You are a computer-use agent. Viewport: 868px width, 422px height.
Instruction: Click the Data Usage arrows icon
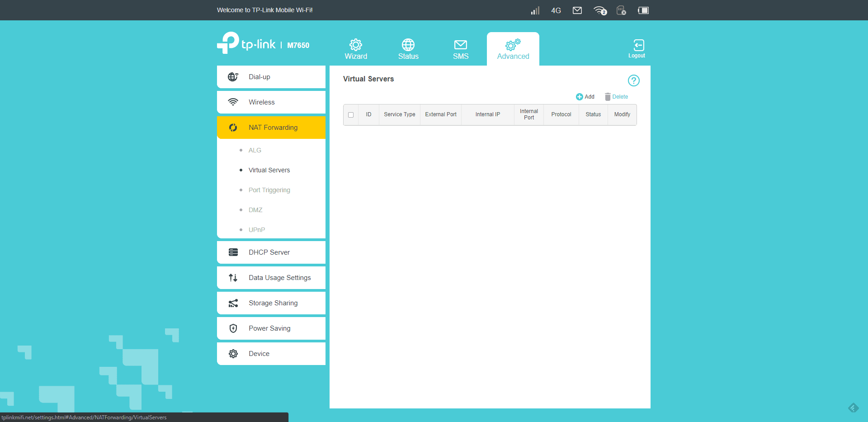[x=233, y=278]
